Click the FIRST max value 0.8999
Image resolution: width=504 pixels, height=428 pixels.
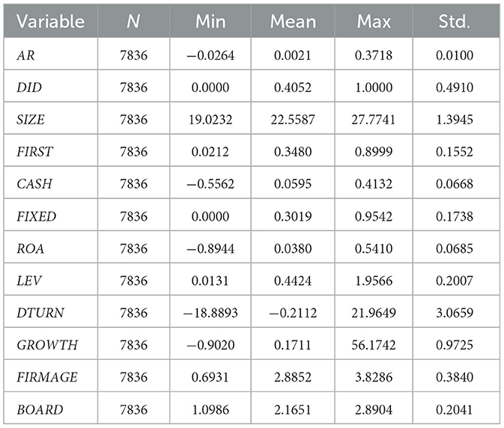pos(374,152)
